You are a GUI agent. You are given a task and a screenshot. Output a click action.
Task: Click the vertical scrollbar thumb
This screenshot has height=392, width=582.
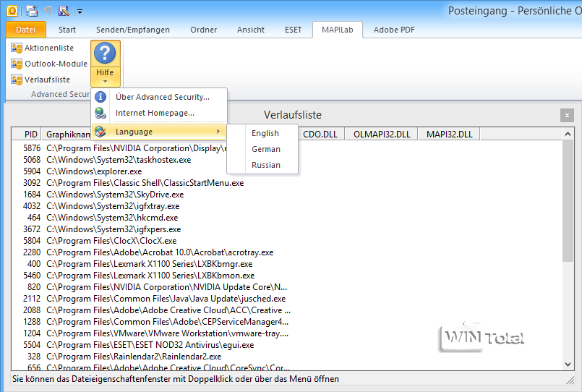[568, 200]
